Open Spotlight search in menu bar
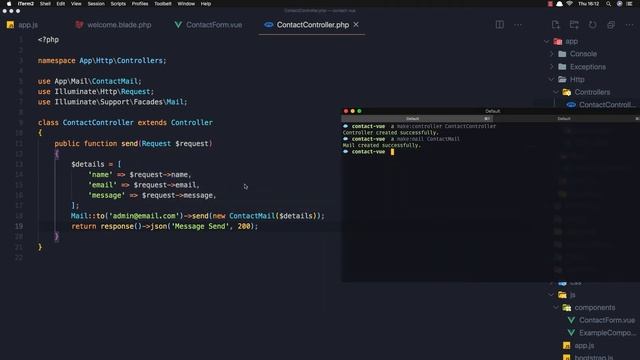640x360 pixels. [x=609, y=4]
